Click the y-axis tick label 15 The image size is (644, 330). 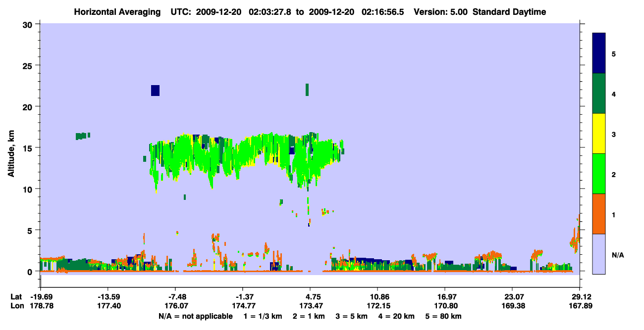(29, 148)
